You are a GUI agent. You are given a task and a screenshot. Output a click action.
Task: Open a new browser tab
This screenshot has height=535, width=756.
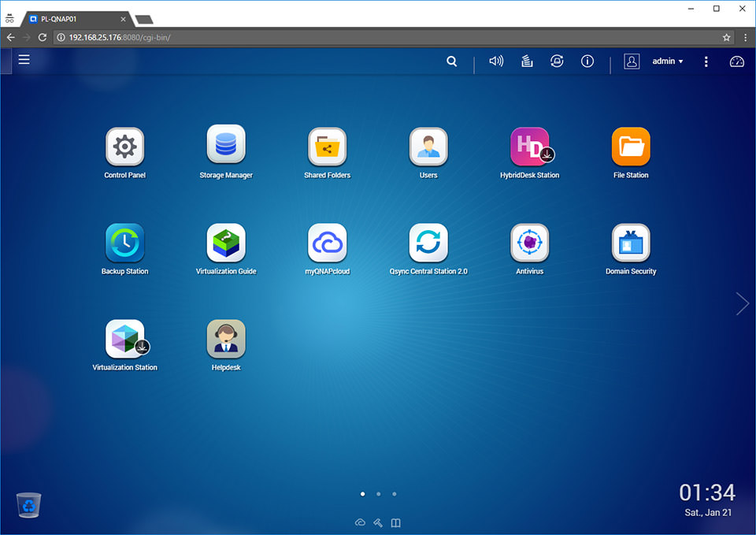point(144,19)
